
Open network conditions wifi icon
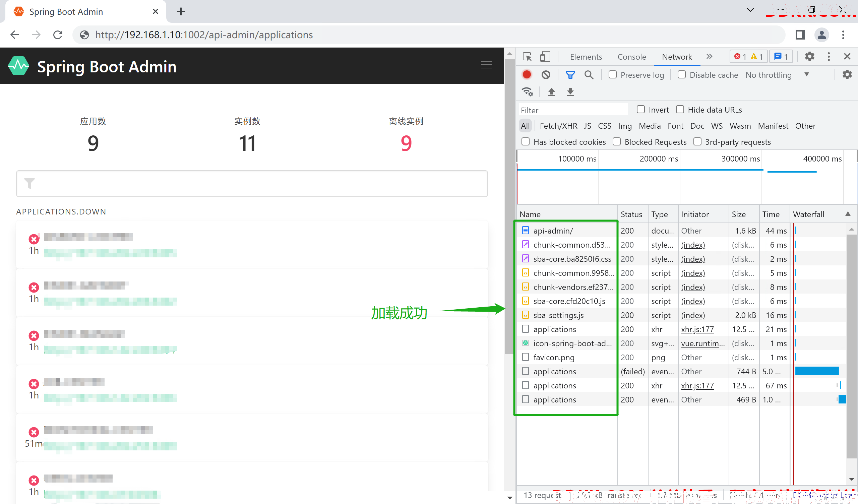tap(527, 91)
